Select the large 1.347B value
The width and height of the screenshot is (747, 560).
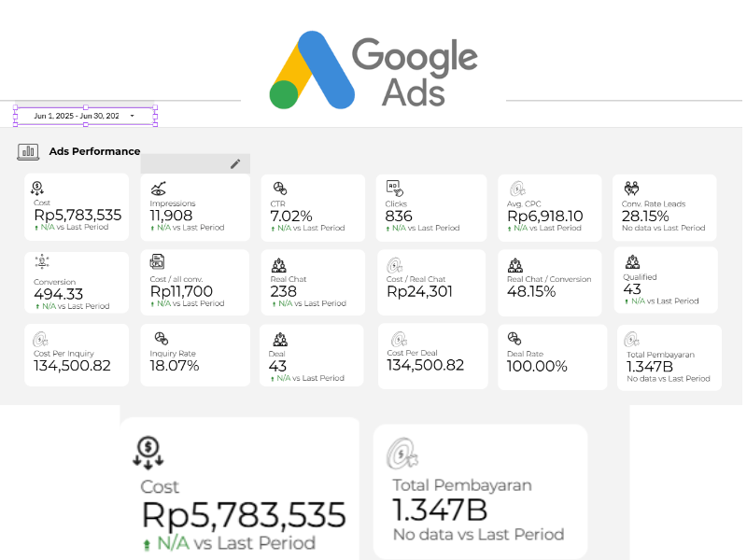click(440, 510)
